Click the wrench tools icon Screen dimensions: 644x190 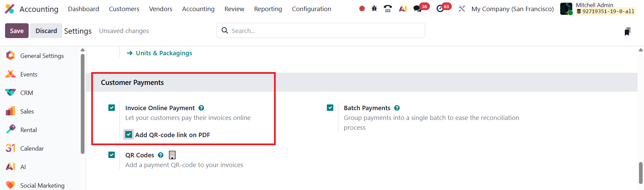tap(462, 9)
